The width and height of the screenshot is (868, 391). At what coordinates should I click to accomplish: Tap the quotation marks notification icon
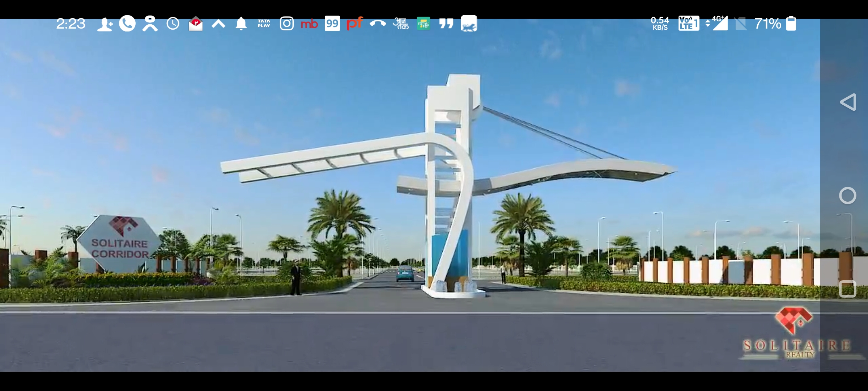(x=446, y=24)
